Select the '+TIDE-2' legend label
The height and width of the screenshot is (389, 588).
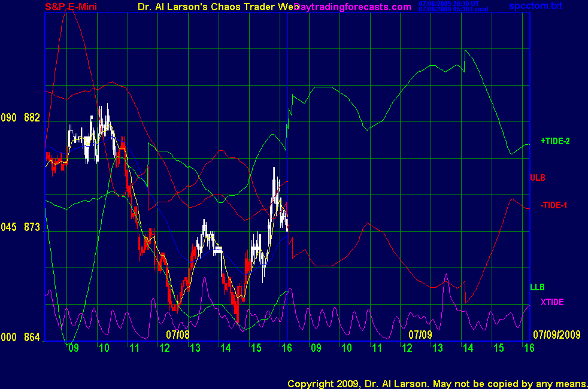(555, 141)
